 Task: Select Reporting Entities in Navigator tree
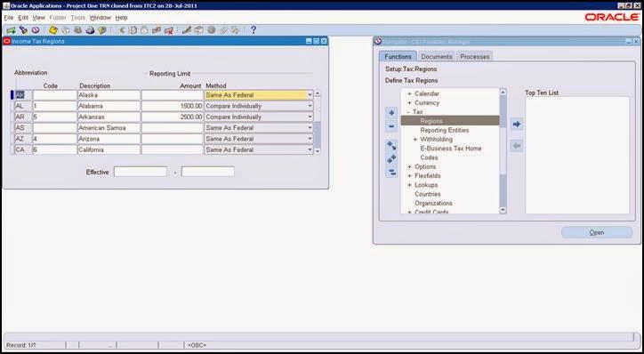[445, 130]
